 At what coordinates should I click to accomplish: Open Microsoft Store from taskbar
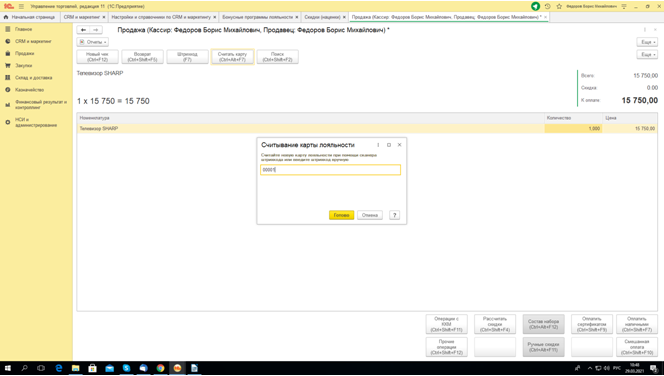pos(92,368)
